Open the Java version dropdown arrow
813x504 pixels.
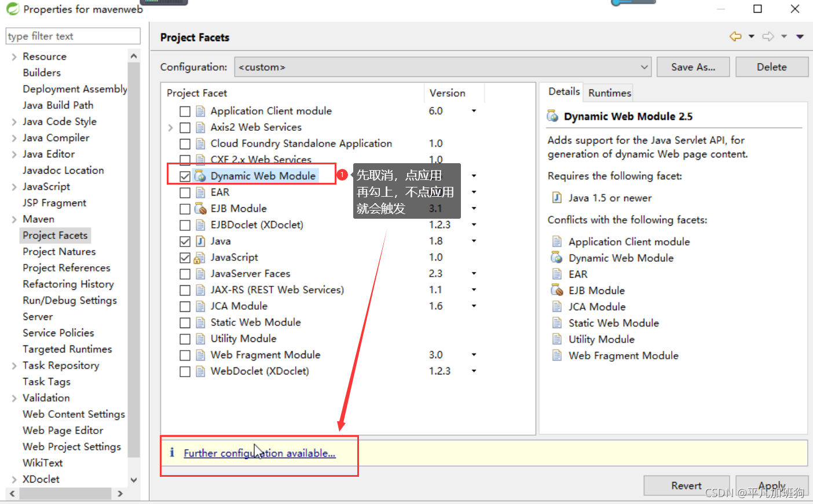tap(474, 241)
